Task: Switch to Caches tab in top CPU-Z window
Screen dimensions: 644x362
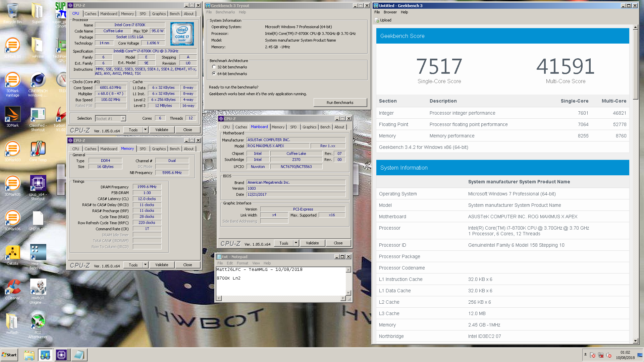Action: click(x=90, y=14)
